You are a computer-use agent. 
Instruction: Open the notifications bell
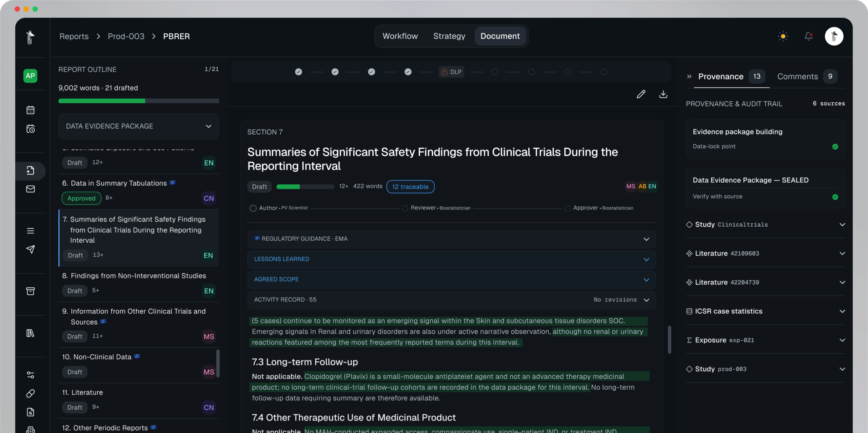809,36
